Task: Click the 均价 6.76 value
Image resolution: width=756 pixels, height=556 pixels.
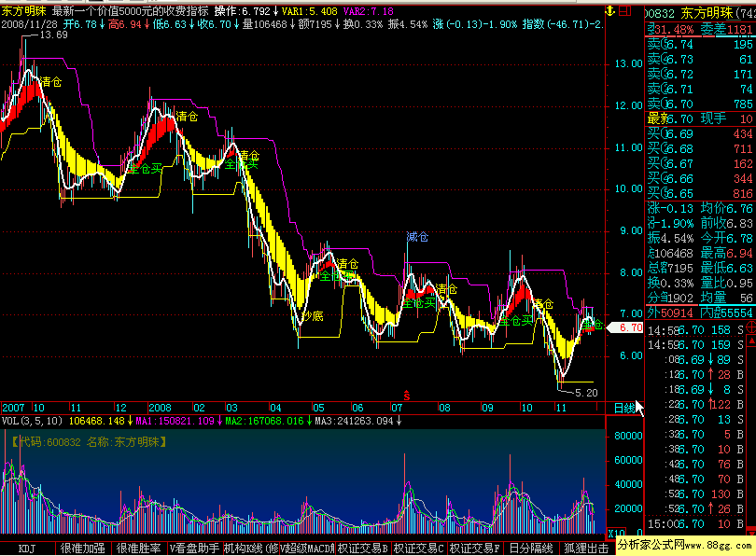Action: click(x=726, y=209)
